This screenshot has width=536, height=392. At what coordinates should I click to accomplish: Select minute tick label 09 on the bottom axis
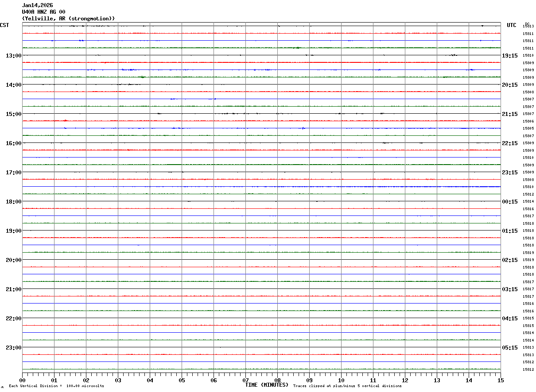click(x=309, y=380)
